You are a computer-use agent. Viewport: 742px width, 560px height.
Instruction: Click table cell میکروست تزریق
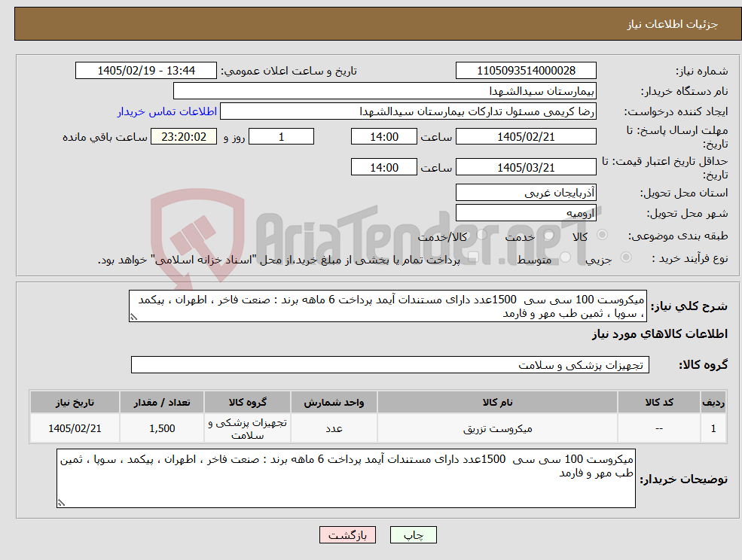tap(497, 428)
